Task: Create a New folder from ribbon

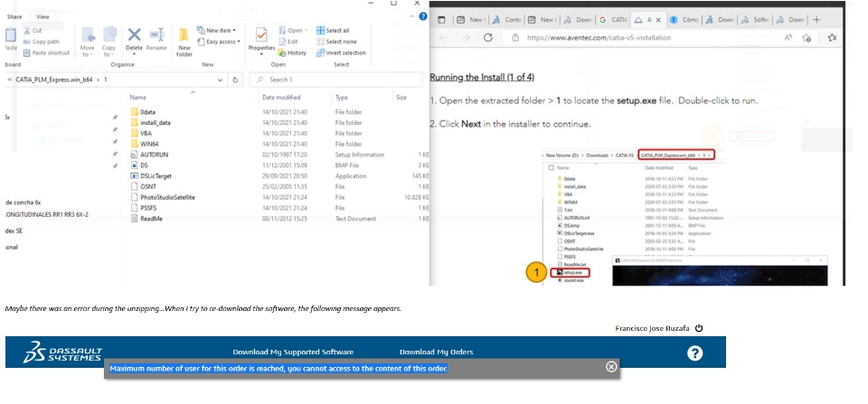Action: 184,42
